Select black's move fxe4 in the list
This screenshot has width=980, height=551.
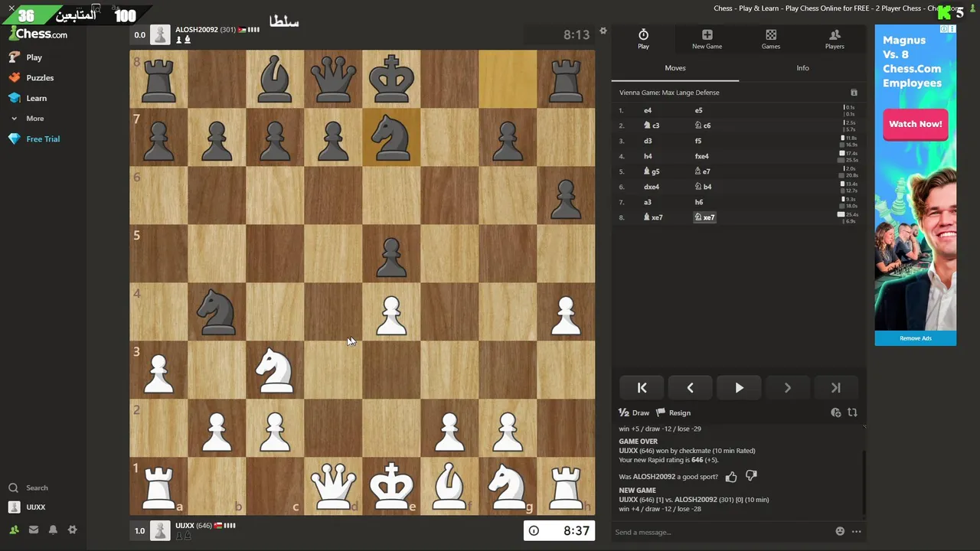[701, 156]
